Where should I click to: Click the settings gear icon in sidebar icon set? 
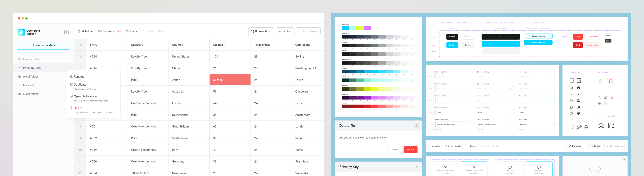coord(586,127)
